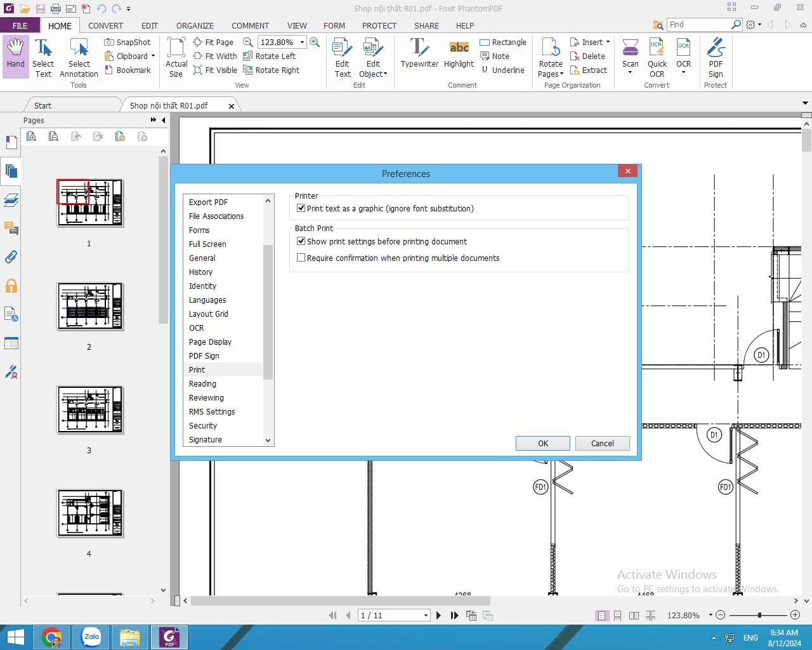Uncheck Show print settings before printing document

pos(301,241)
